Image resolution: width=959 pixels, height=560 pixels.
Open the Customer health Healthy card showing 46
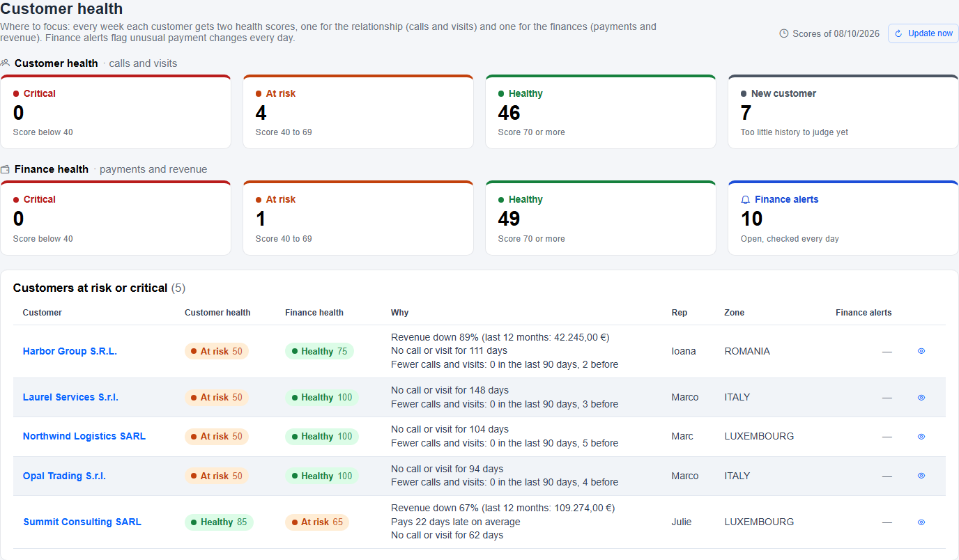(601, 111)
